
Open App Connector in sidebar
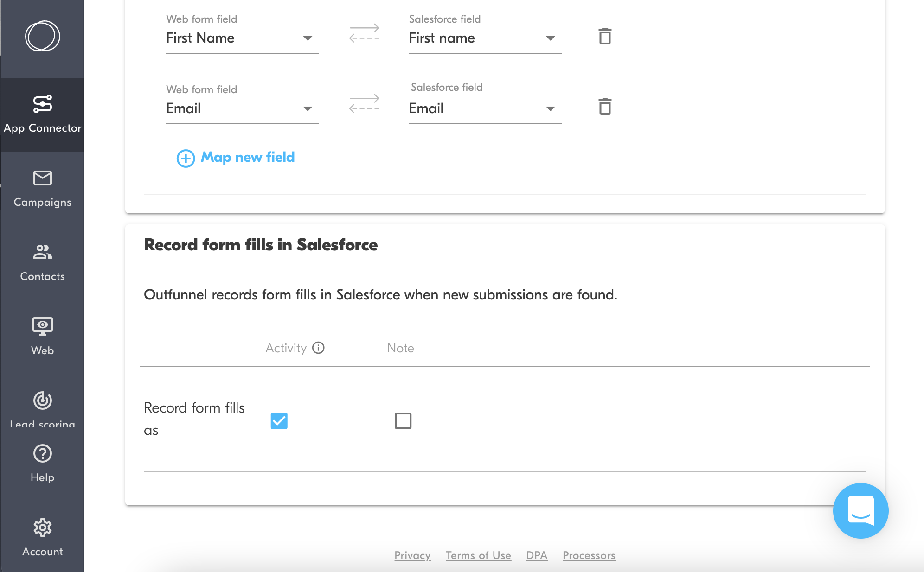tap(42, 114)
